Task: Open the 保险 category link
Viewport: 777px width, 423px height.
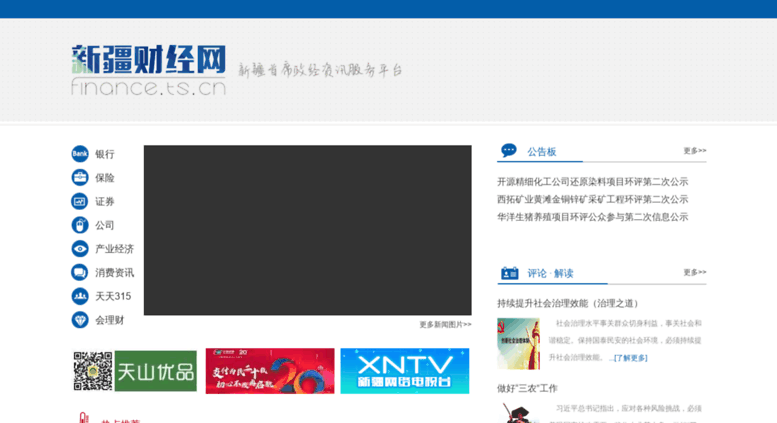Action: 105,178
